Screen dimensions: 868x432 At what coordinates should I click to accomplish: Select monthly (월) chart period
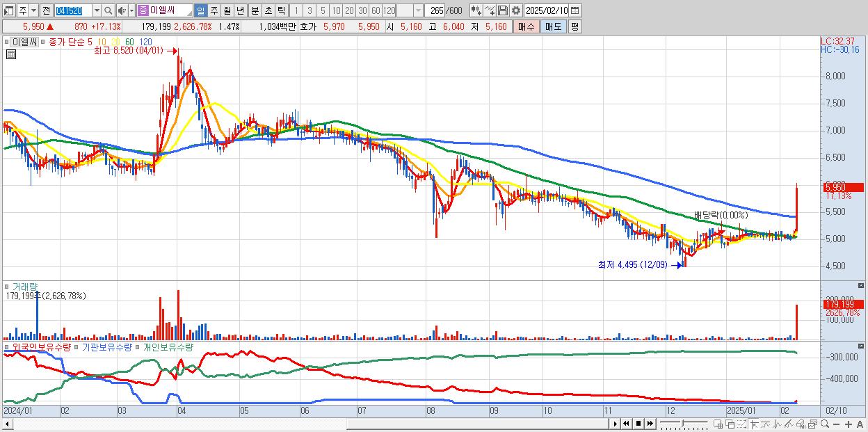pyautogui.click(x=227, y=10)
